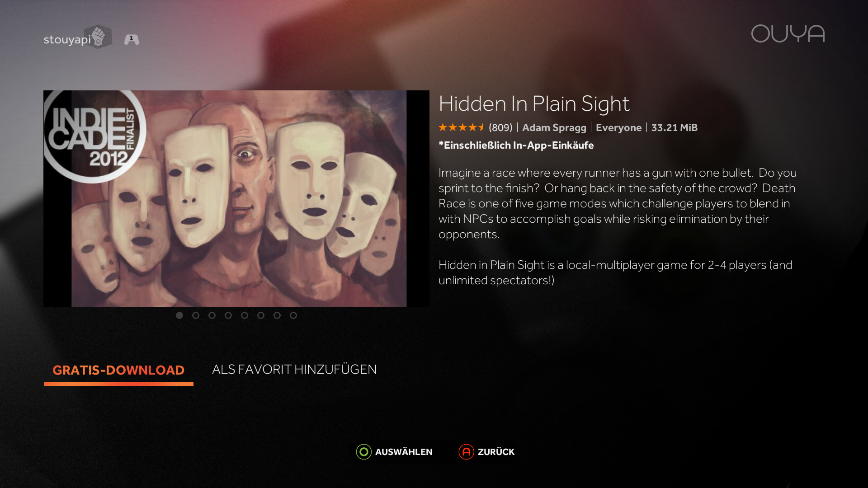Screen dimensions: 868x488
Task: Click the stouyapi username text
Action: pyautogui.click(x=67, y=40)
